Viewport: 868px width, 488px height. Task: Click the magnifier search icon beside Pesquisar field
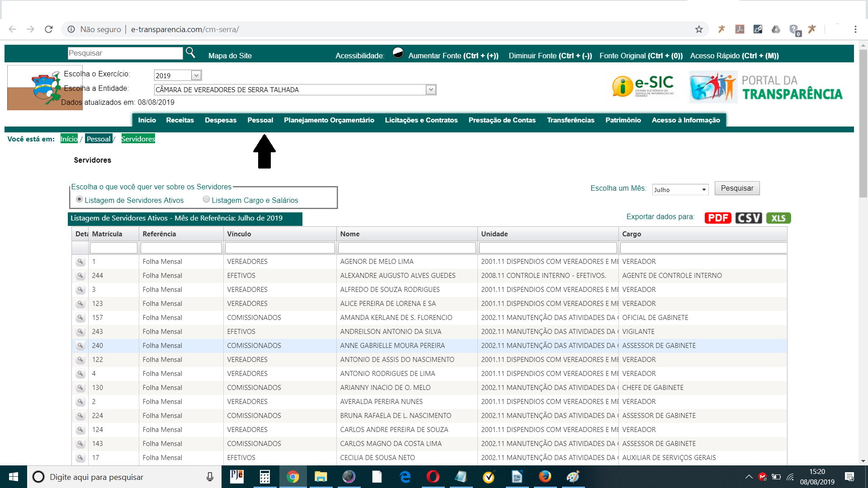190,53
